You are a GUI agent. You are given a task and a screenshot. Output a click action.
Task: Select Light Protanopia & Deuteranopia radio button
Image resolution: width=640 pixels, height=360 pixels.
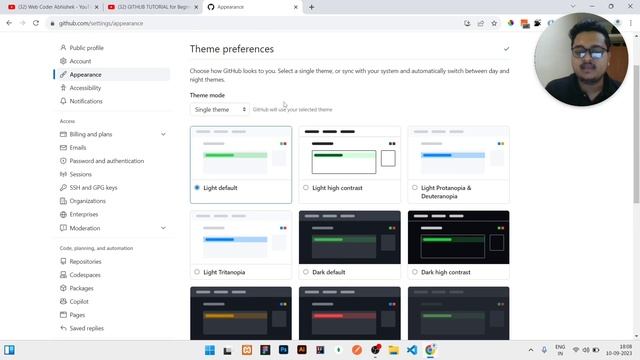click(x=415, y=188)
